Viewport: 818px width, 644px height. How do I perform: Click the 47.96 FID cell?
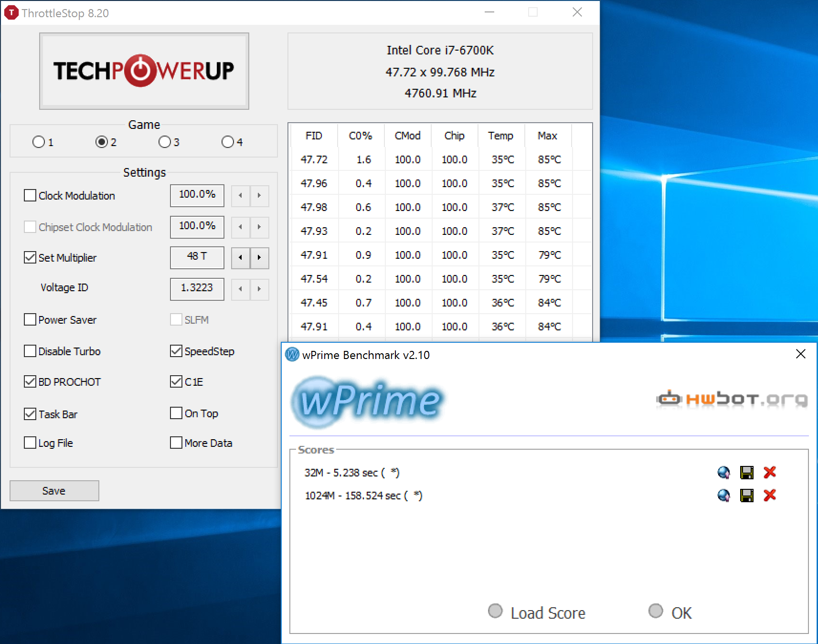(x=314, y=183)
